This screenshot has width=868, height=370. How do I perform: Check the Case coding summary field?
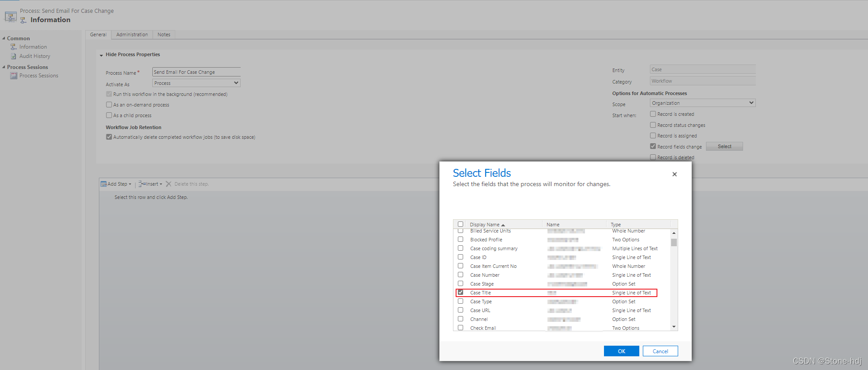[460, 248]
